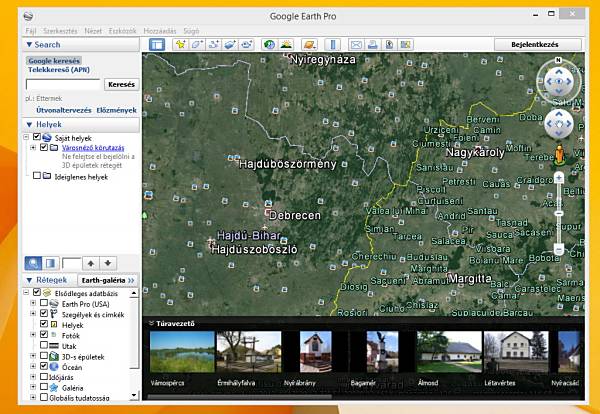Expand the Városnéző körutazás tree node
This screenshot has height=414, width=600.
click(33, 147)
